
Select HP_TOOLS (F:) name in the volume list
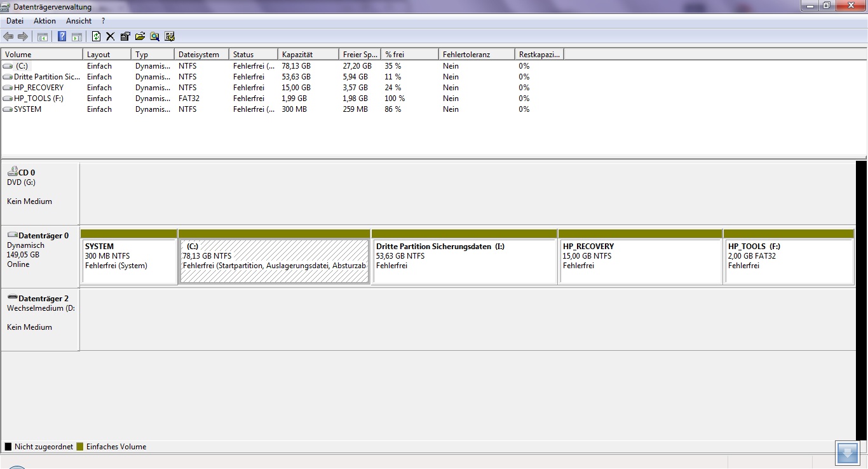pos(39,99)
